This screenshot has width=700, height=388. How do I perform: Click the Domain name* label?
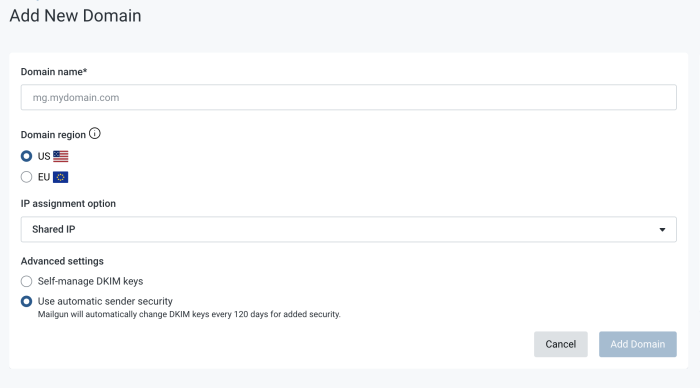(x=54, y=72)
